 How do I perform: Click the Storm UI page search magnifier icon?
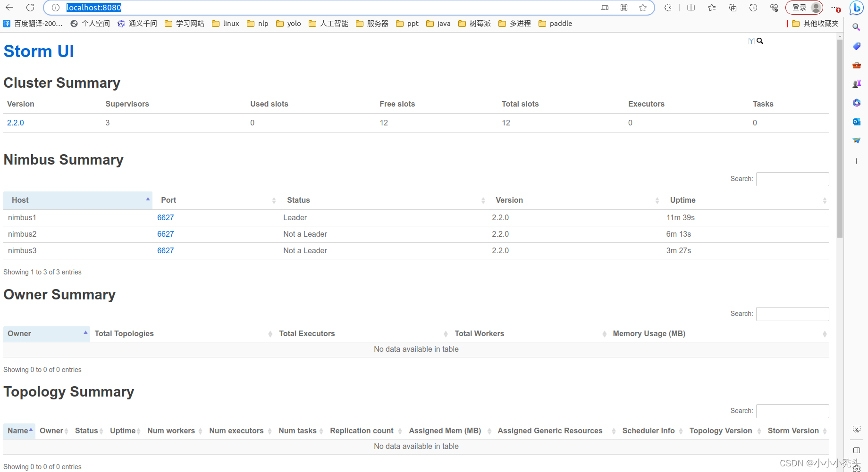tap(759, 41)
